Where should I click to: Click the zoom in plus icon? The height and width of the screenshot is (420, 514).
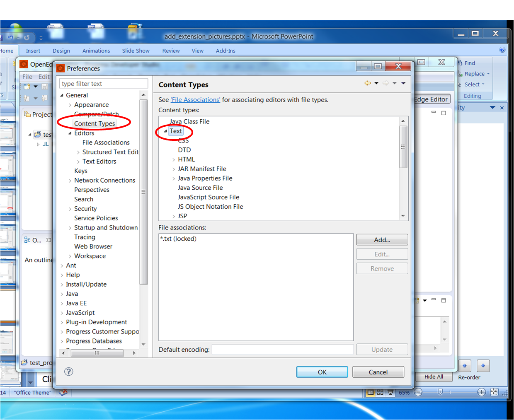[481, 392]
